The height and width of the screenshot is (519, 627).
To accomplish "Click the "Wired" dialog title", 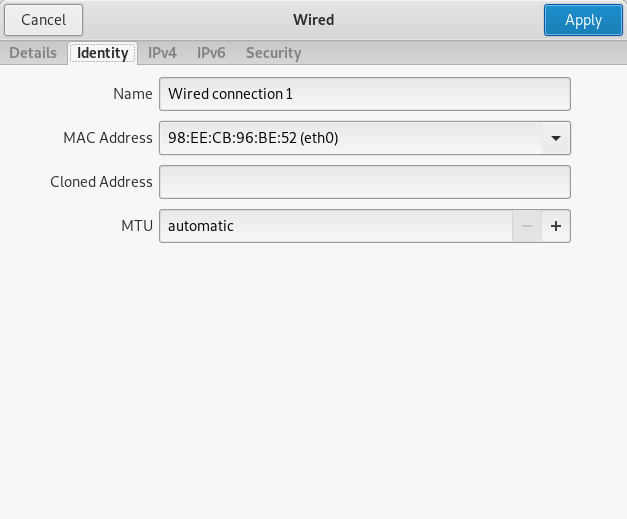I will [x=313, y=20].
